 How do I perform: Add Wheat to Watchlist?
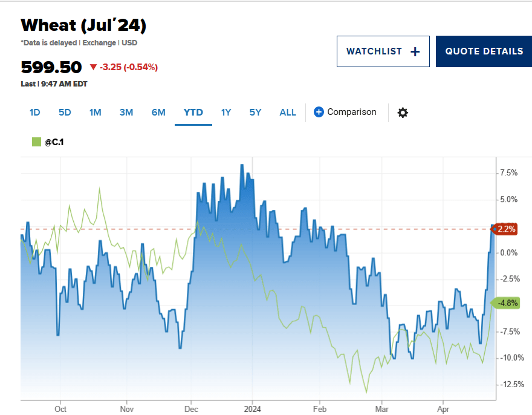tap(383, 51)
